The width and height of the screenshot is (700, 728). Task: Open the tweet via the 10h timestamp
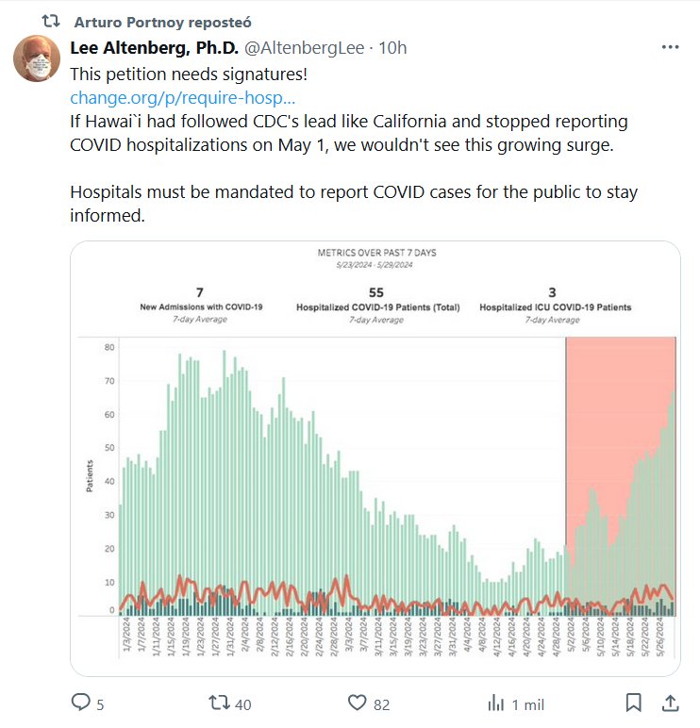(x=392, y=47)
